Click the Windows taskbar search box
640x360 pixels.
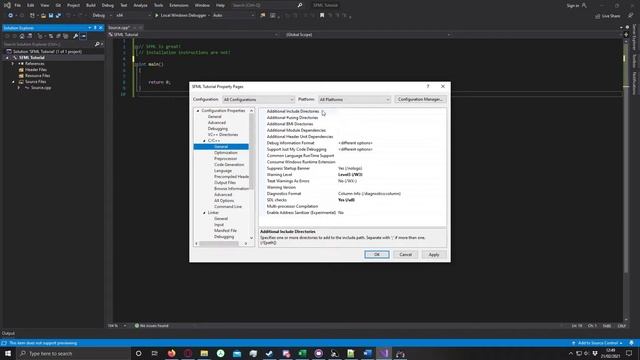pyautogui.click(x=73, y=353)
